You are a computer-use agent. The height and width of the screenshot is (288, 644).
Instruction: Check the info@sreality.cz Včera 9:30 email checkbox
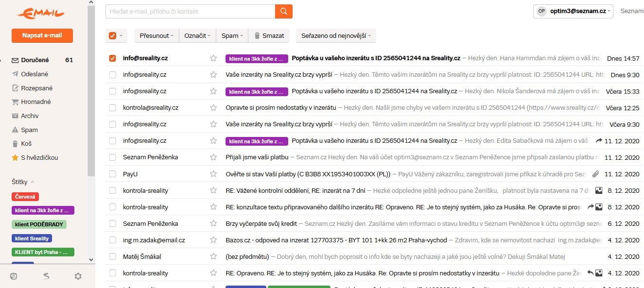coord(113,124)
